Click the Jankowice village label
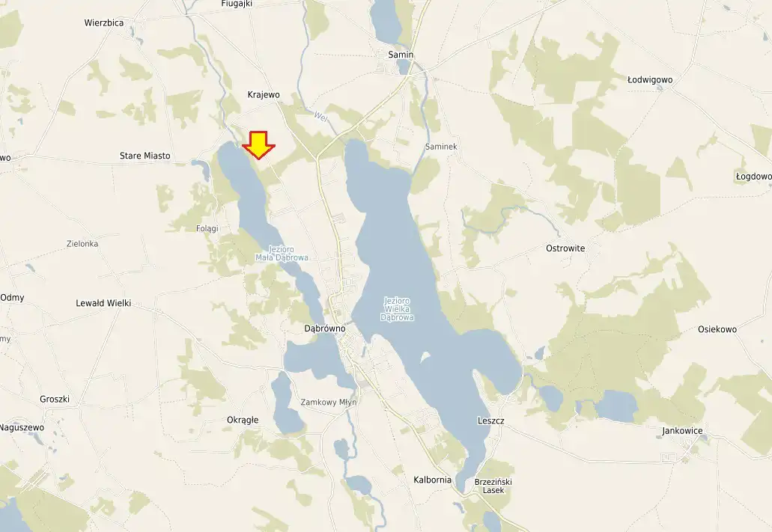The height and width of the screenshot is (532, 772). (682, 431)
